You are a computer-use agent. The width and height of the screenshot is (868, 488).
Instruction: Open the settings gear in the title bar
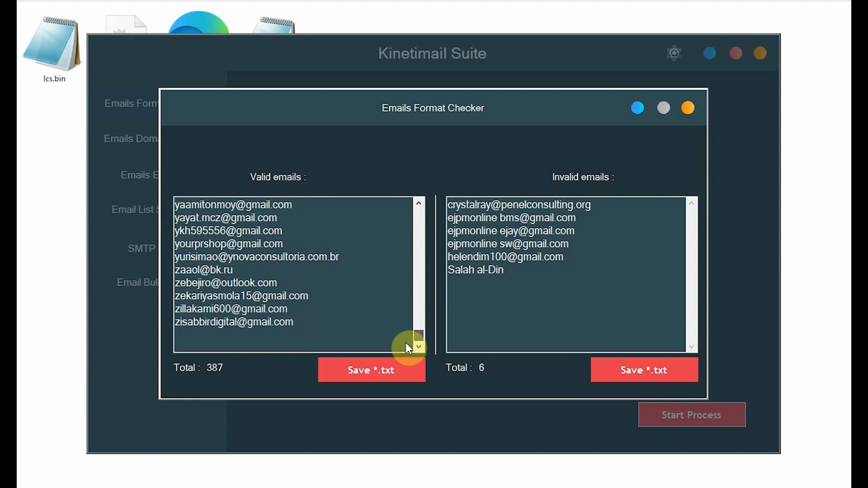674,53
